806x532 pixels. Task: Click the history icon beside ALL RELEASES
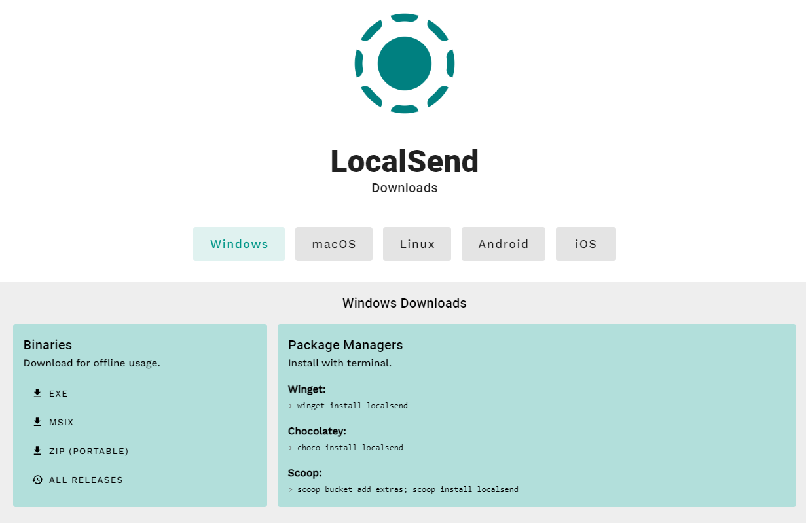point(37,480)
